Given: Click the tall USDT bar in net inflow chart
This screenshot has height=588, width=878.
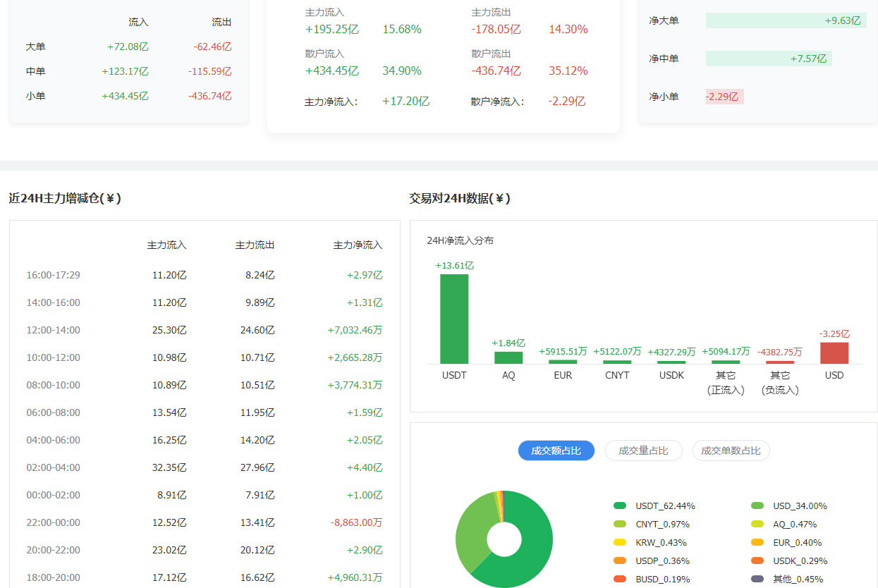Looking at the screenshot, I should tap(454, 319).
